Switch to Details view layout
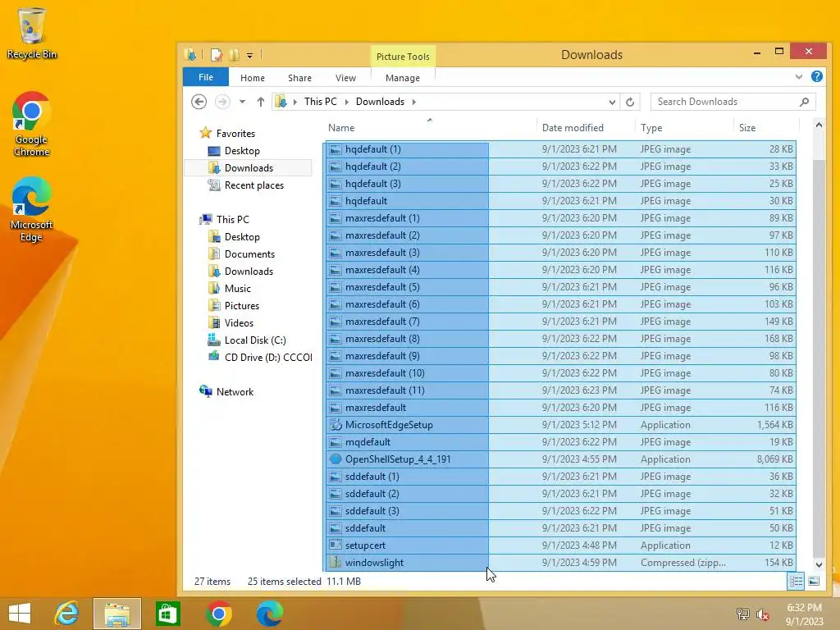 [x=796, y=582]
